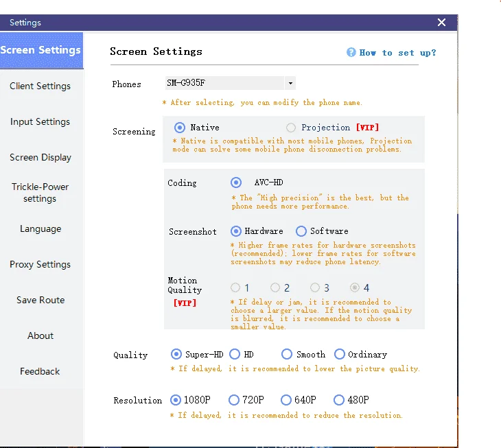Open the About section
This screenshot has height=448, width=501.
pos(40,335)
